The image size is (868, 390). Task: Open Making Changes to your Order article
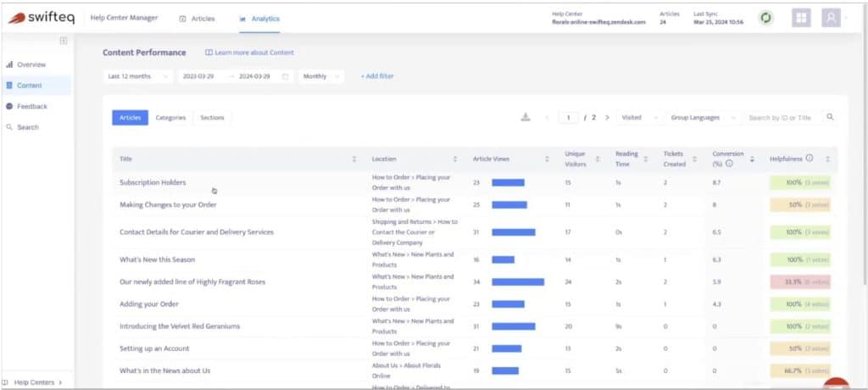[x=169, y=204]
